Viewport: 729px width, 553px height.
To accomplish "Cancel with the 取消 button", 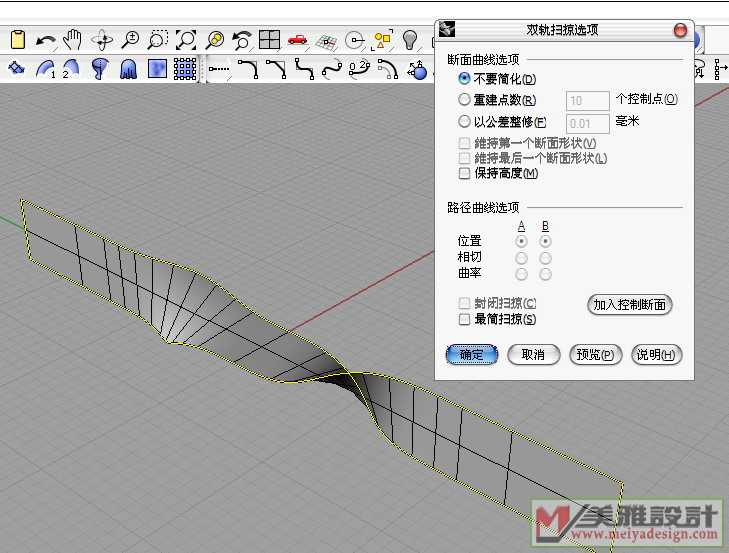I will [533, 354].
